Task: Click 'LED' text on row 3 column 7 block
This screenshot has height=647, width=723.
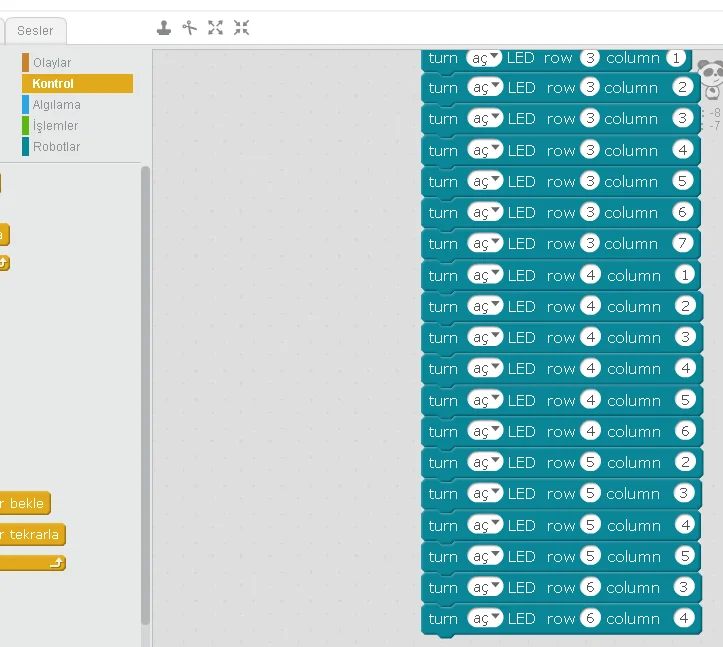Action: pos(522,243)
